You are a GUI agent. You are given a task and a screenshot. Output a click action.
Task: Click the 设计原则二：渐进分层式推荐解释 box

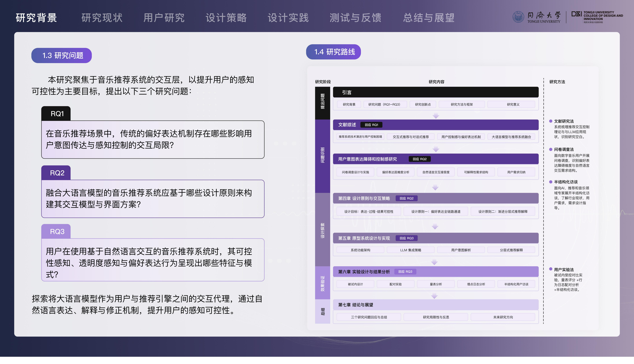tap(503, 211)
